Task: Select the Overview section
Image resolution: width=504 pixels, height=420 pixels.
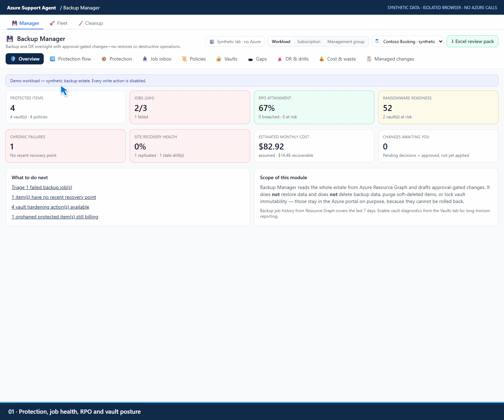Action: 24,59
